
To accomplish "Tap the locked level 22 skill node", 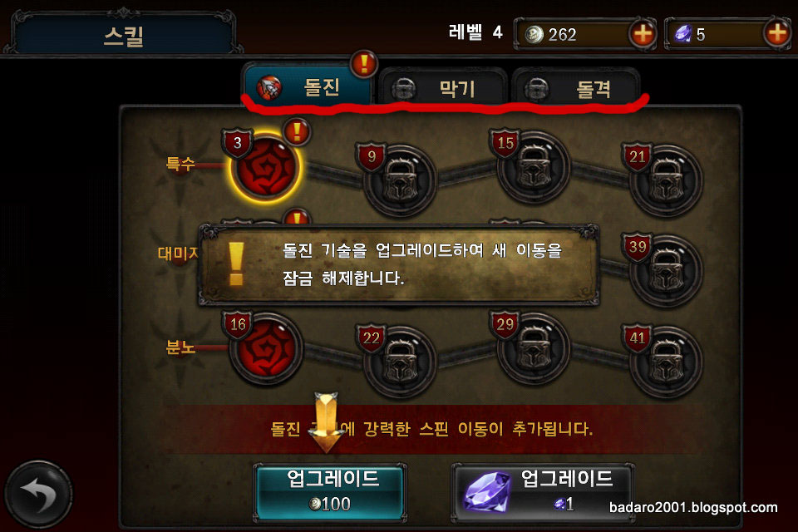I will 400,362.
